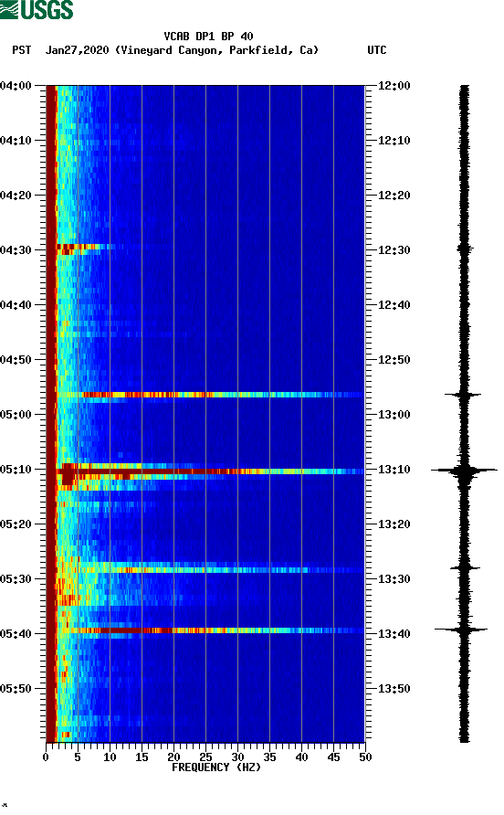The width and height of the screenshot is (504, 815).
Task: Click the '04:10' PST time label
Action: [x=16, y=141]
